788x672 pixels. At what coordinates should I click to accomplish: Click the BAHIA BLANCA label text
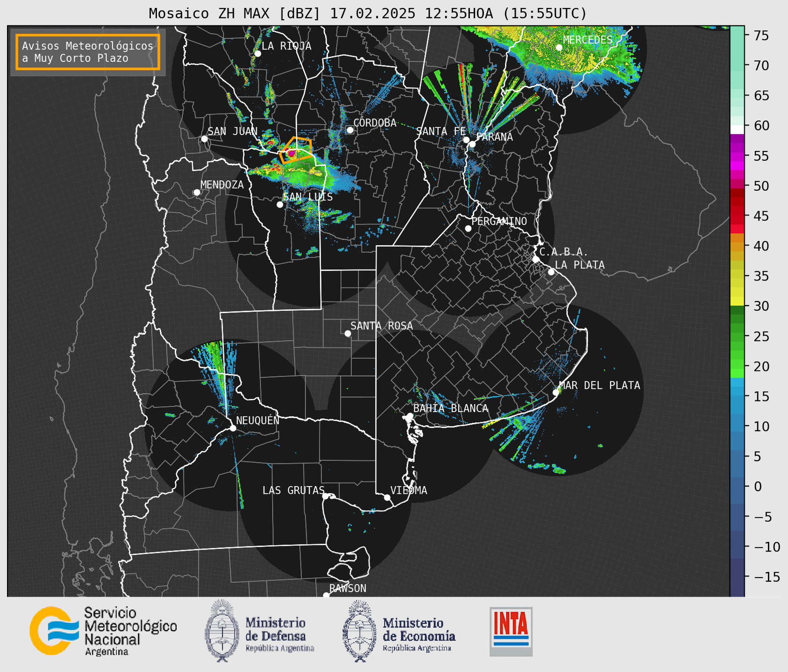[451, 408]
